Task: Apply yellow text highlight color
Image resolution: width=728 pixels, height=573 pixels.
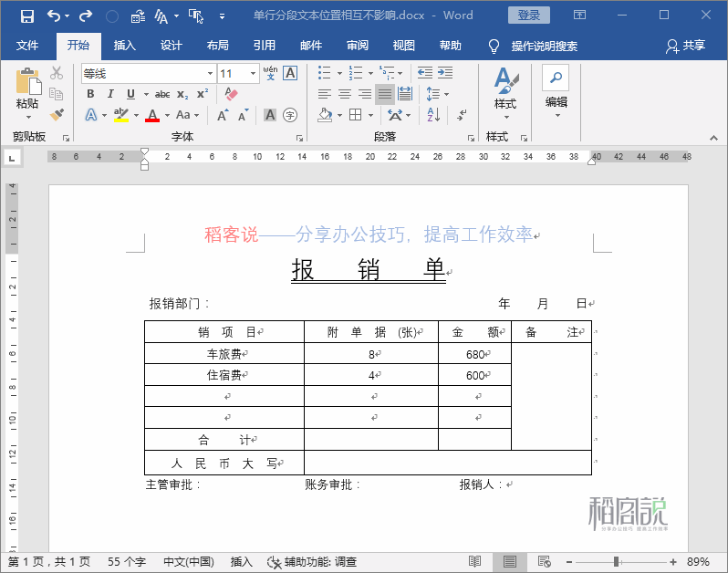Action: pyautogui.click(x=121, y=115)
